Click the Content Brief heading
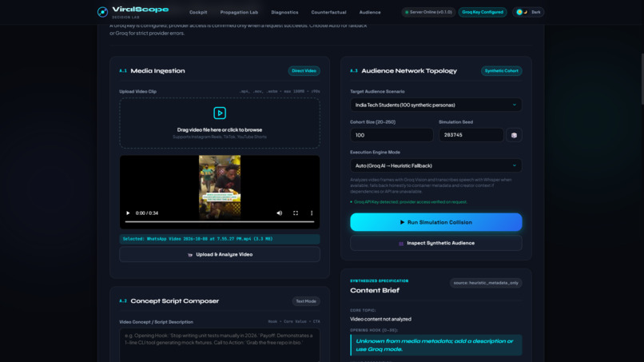Image resolution: width=644 pixels, height=362 pixels. [375, 290]
